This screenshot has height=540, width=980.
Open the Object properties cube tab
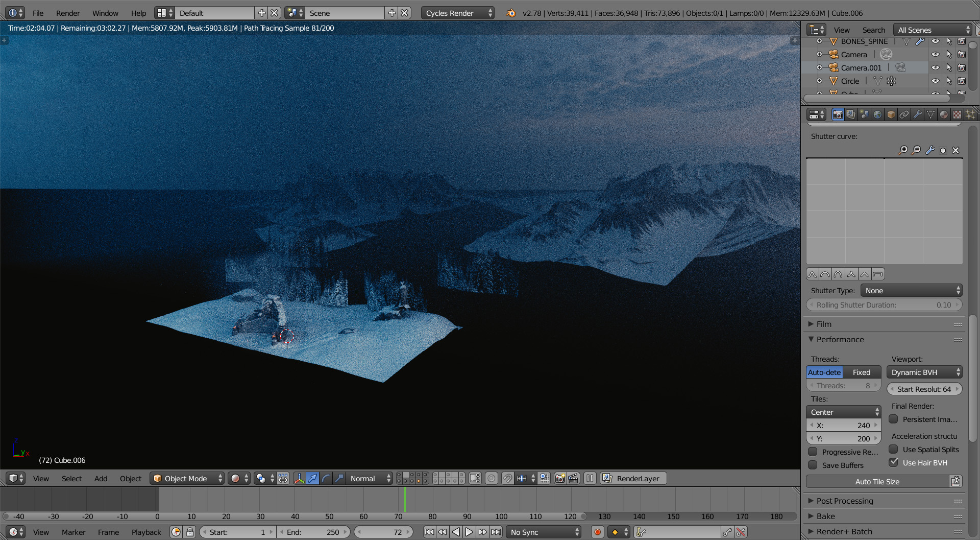[891, 114]
